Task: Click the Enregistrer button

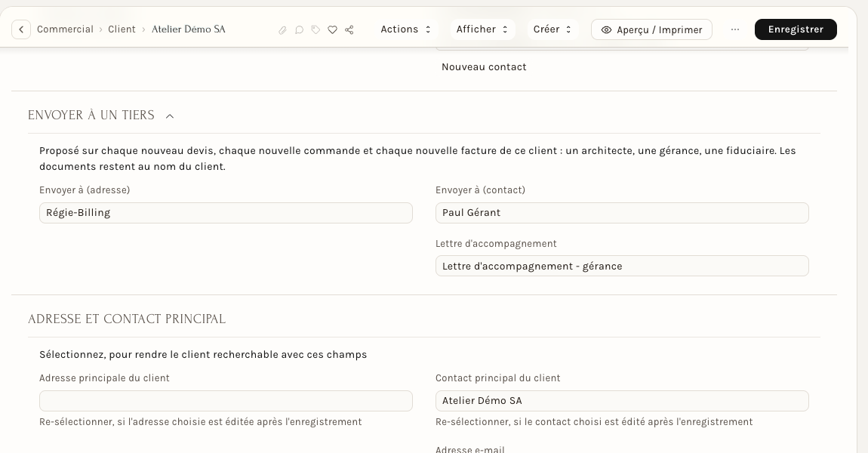Action: 796,29
